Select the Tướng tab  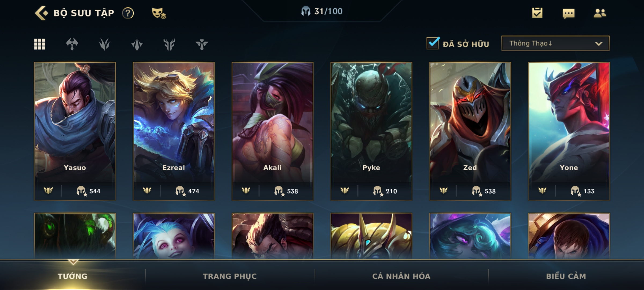pyautogui.click(x=72, y=276)
